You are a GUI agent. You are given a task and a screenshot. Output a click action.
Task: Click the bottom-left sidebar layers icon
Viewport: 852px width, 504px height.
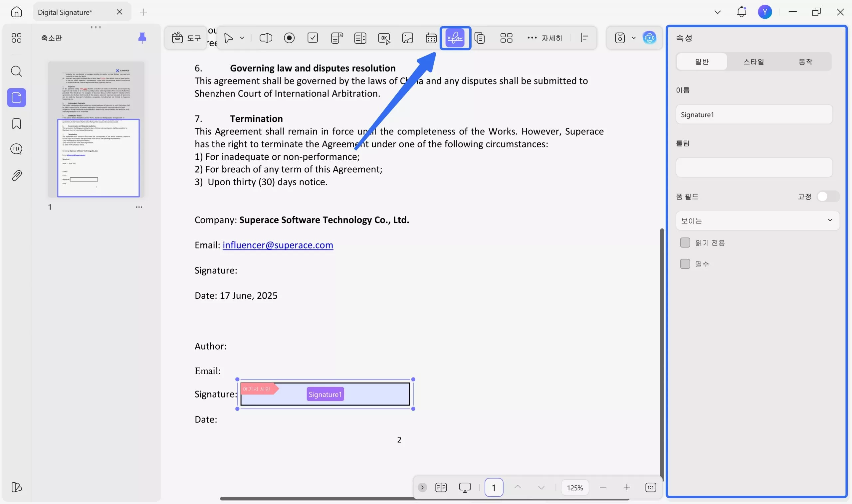pyautogui.click(x=16, y=487)
